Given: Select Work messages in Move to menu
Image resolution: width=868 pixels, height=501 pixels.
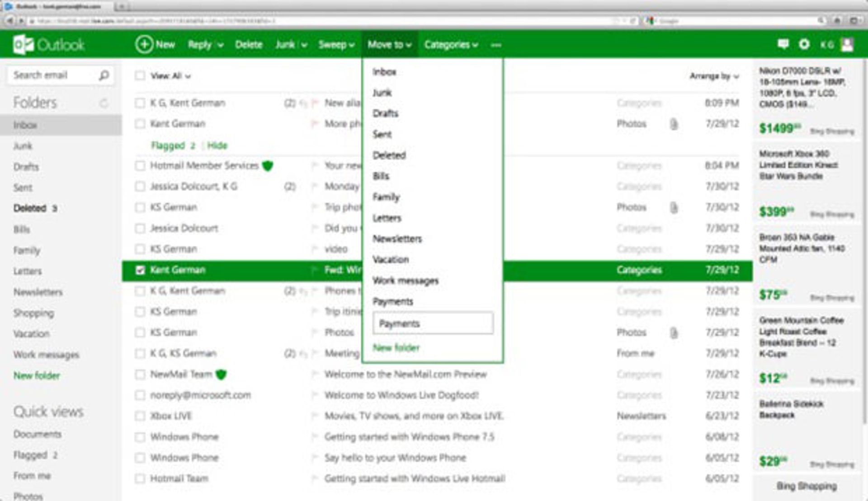Looking at the screenshot, I should (406, 281).
